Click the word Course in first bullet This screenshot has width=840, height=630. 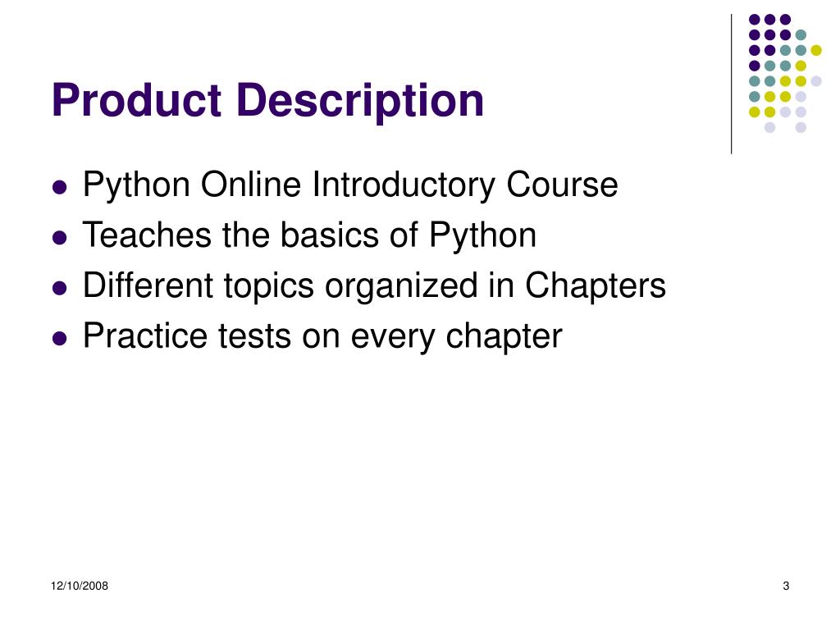tap(562, 185)
